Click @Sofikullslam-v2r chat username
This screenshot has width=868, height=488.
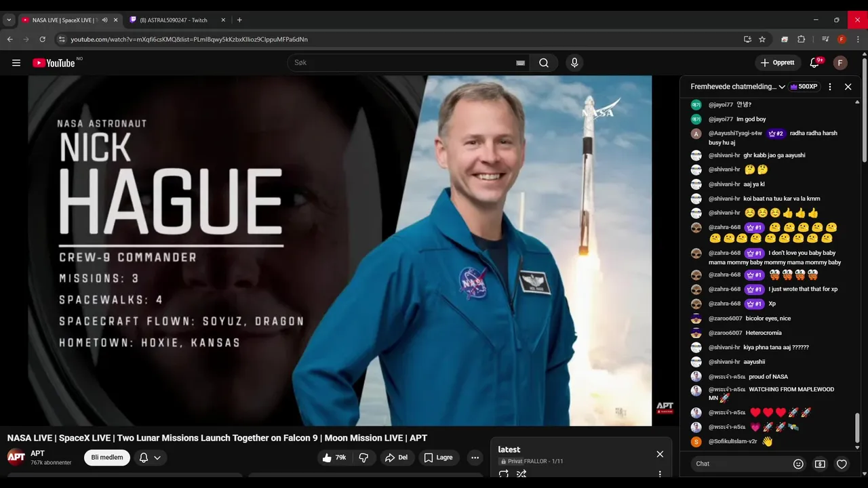pos(732,442)
